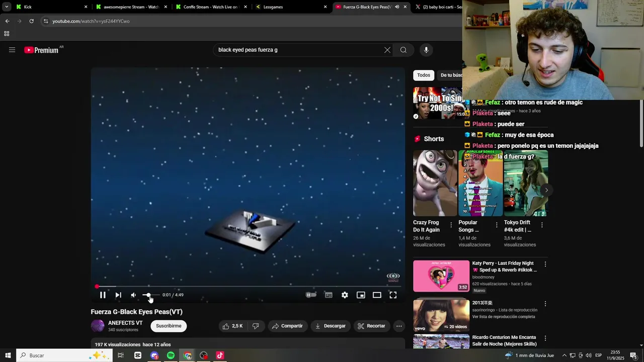This screenshot has width=644, height=362.
Task: Enter fullscreen mode
Action: pyautogui.click(x=393, y=295)
